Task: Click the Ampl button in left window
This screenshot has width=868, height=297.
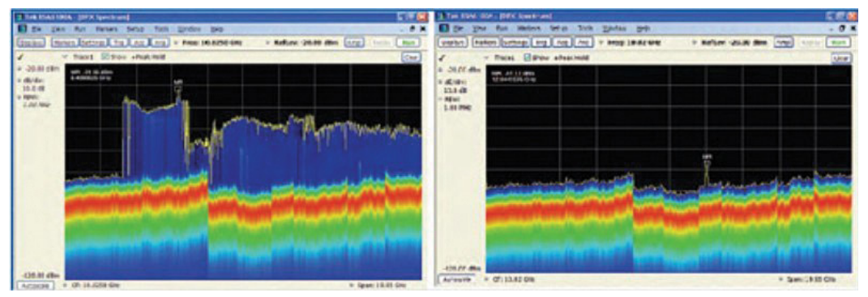Action: [x=353, y=42]
